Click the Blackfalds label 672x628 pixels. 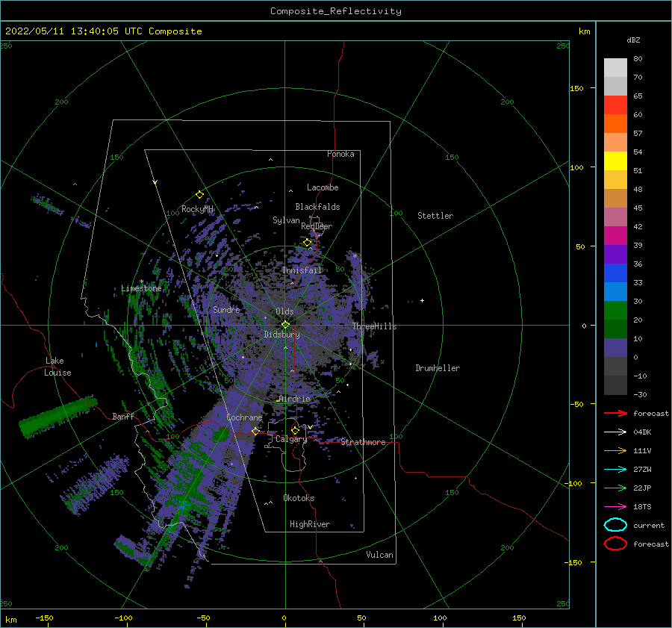pyautogui.click(x=317, y=207)
